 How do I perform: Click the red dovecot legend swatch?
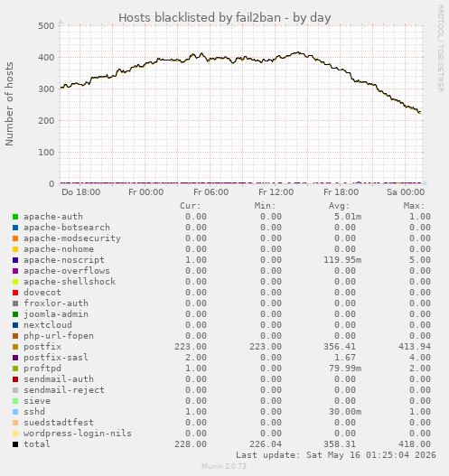point(15,293)
